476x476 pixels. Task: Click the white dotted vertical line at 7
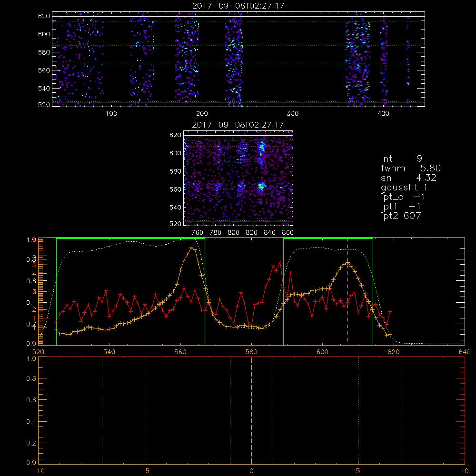401,410
